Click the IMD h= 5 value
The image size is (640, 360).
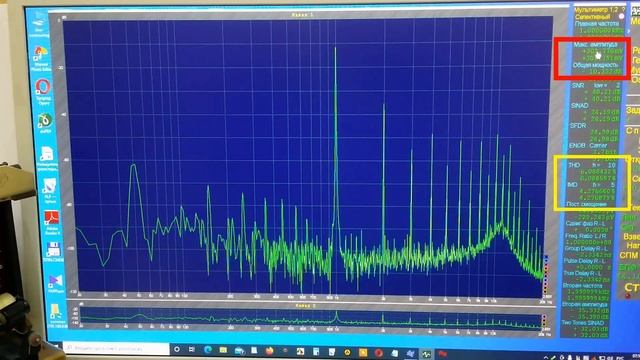point(604,184)
